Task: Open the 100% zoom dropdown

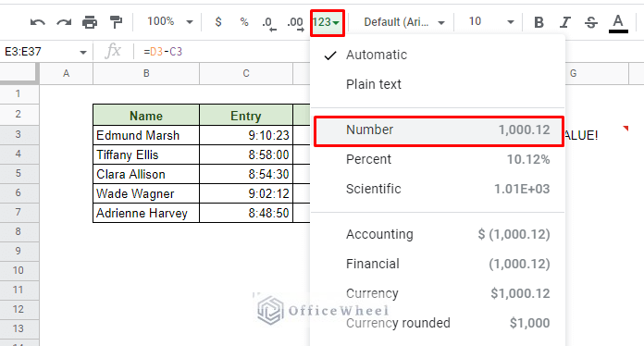Action: (x=169, y=22)
